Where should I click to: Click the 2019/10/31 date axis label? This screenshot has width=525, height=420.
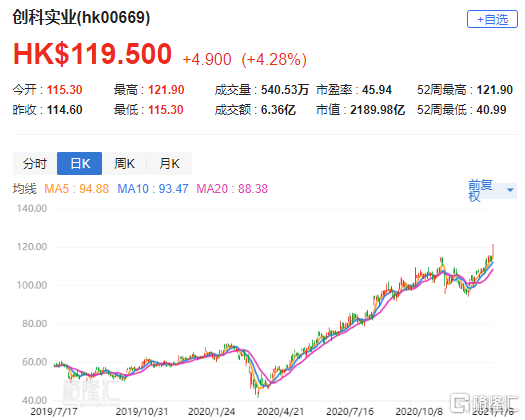point(141,411)
